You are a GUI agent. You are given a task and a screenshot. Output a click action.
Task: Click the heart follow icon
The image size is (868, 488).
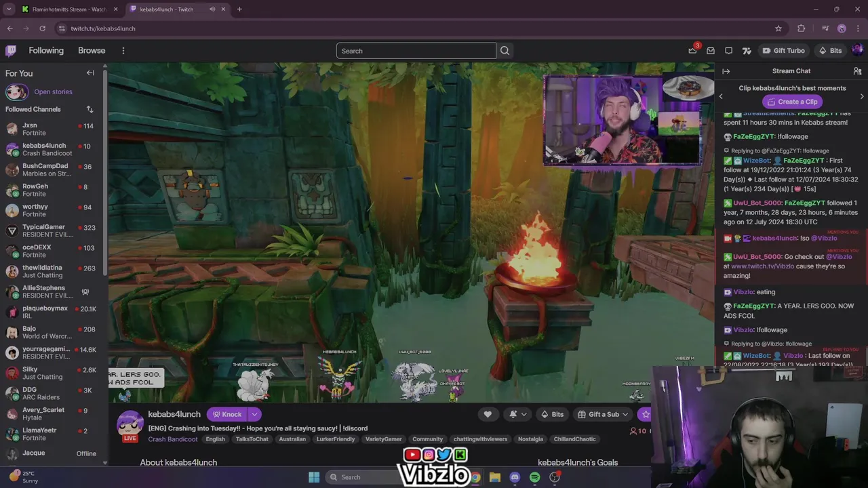tap(488, 414)
